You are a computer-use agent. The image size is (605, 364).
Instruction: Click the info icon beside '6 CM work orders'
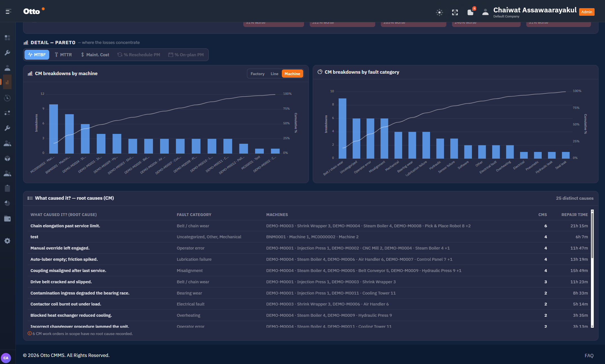coord(30,333)
